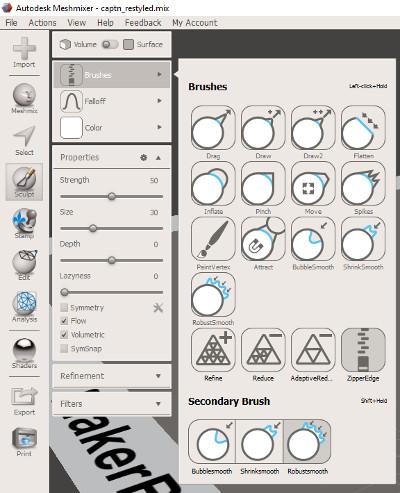Expand the Falloff flyout row
400x493 pixels.
(112, 101)
